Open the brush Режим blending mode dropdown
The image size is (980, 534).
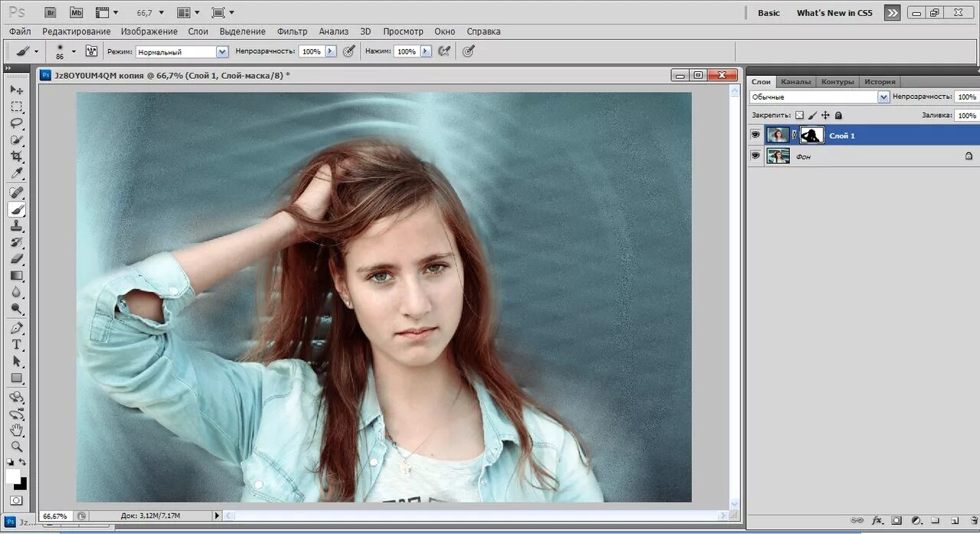click(222, 51)
